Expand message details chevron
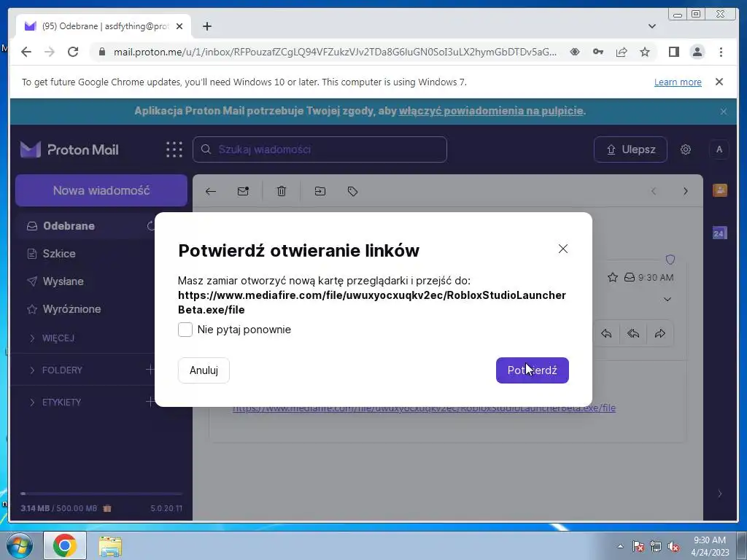The image size is (747, 560). coord(667,300)
